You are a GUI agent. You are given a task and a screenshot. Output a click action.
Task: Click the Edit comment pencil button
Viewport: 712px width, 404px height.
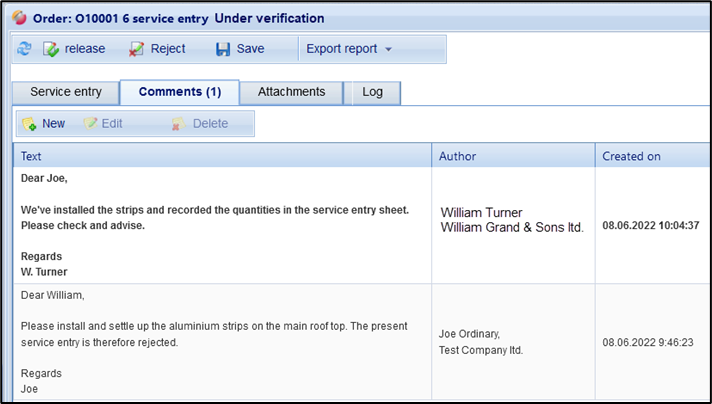(x=103, y=124)
